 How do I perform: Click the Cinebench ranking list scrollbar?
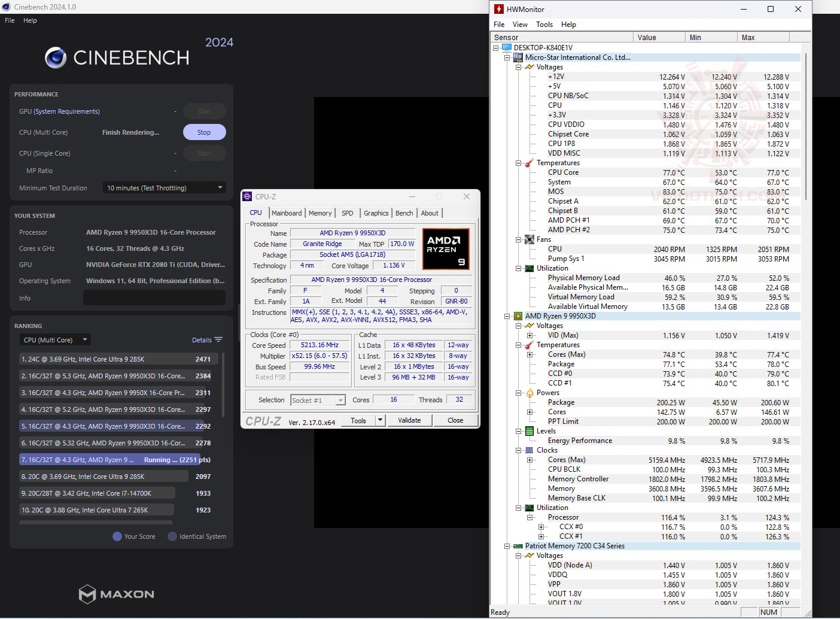[x=224, y=384]
